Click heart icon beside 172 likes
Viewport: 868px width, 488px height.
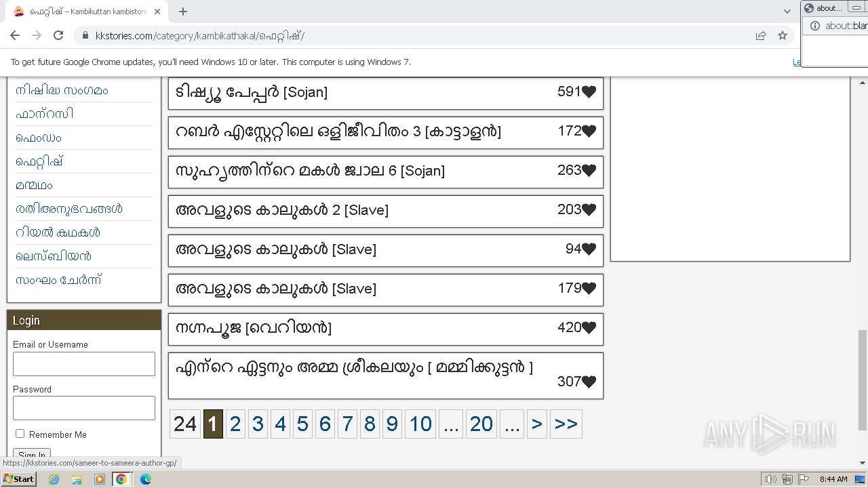coord(589,131)
